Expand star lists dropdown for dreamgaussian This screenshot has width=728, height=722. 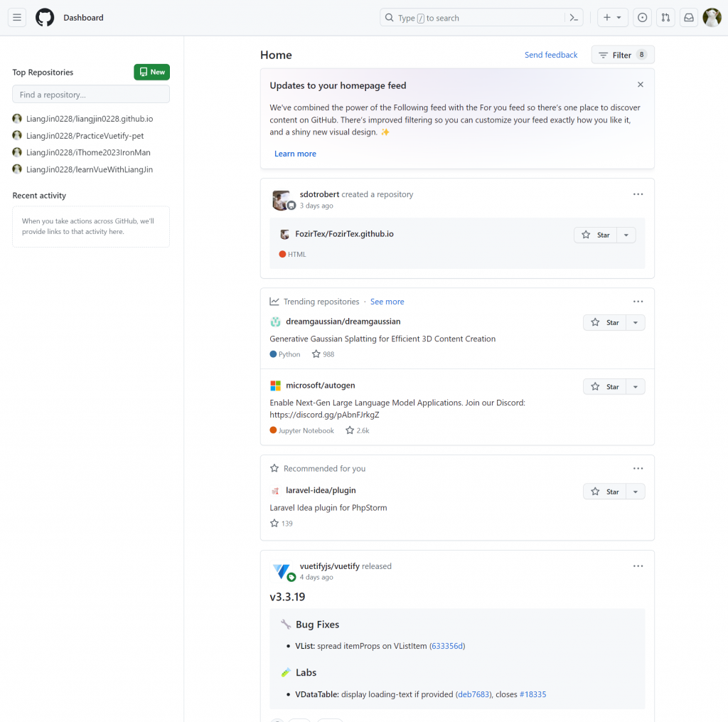pos(635,322)
